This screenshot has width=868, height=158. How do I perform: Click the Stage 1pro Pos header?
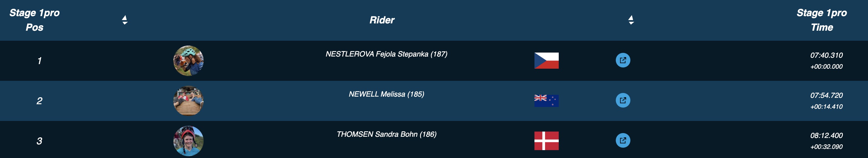pos(34,20)
